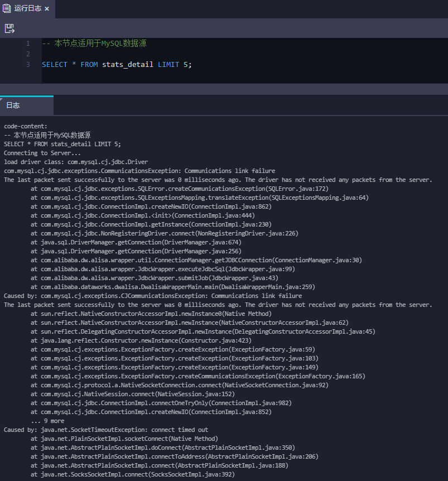Click ExceptionFactory.createException(ExceptionFactory.java:103) line
This screenshot has width=448, height=481.
click(175, 358)
